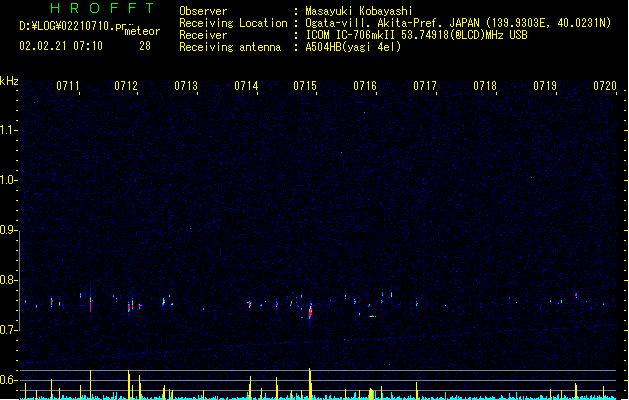Image resolution: width=629 pixels, height=400 pixels.
Task: Click the tall yellow power spike near 0715
Action: point(310,384)
